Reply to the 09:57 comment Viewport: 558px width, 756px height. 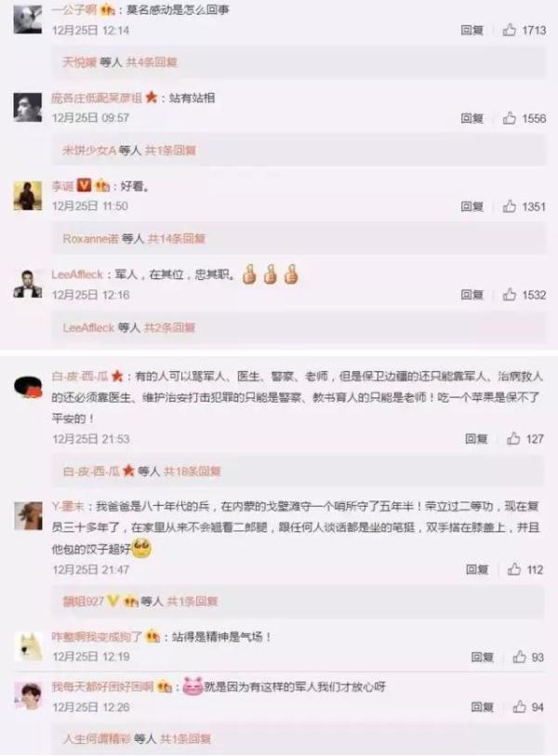[x=472, y=118]
